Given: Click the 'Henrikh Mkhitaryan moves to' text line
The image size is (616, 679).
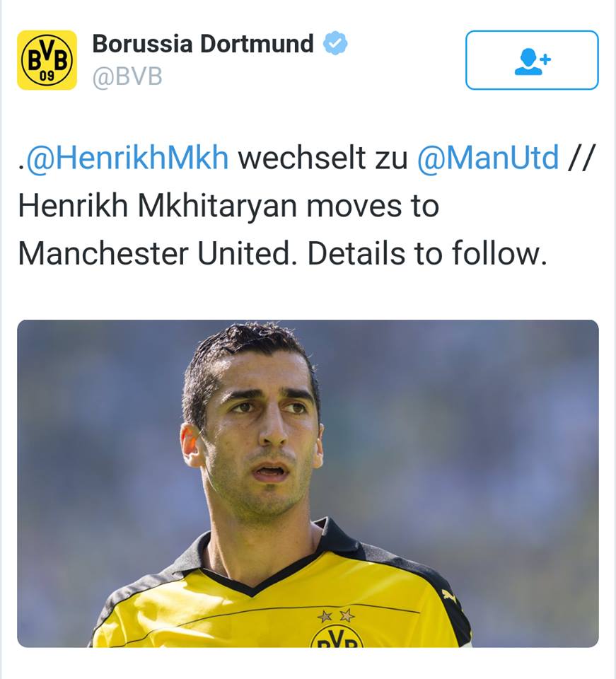Looking at the screenshot, I should pos(228,206).
